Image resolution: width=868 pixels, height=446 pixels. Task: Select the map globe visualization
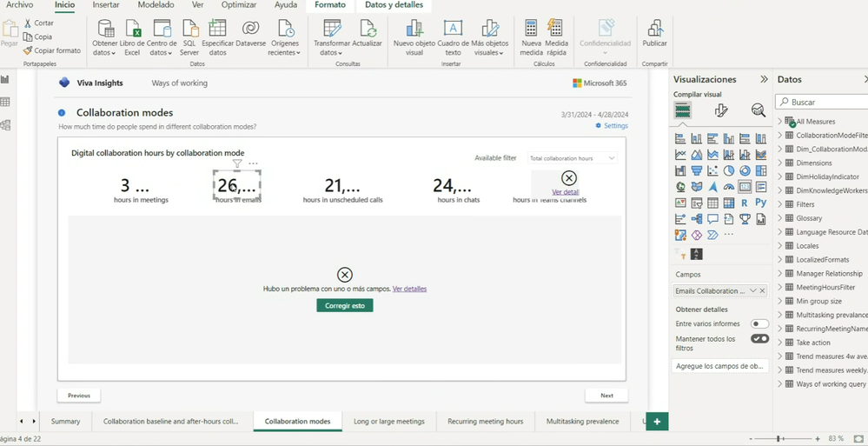click(x=681, y=187)
